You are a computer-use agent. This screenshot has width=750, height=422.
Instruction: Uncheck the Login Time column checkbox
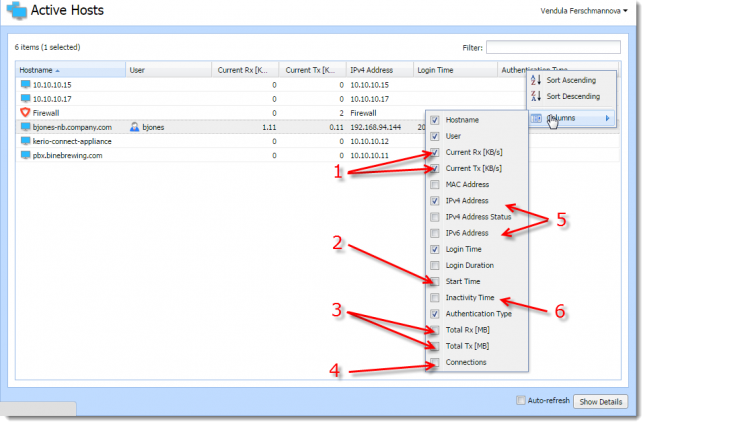pyautogui.click(x=434, y=249)
